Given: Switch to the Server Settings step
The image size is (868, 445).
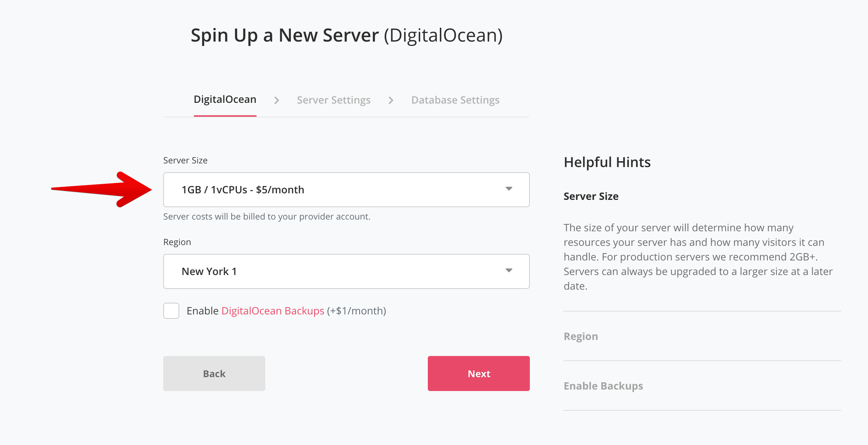Looking at the screenshot, I should pyautogui.click(x=333, y=100).
